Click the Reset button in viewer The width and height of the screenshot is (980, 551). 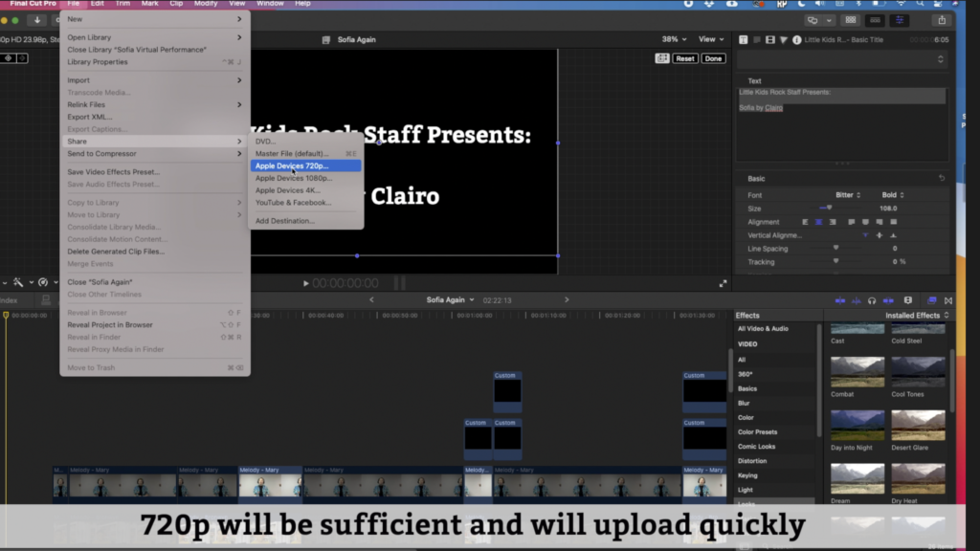coord(685,58)
